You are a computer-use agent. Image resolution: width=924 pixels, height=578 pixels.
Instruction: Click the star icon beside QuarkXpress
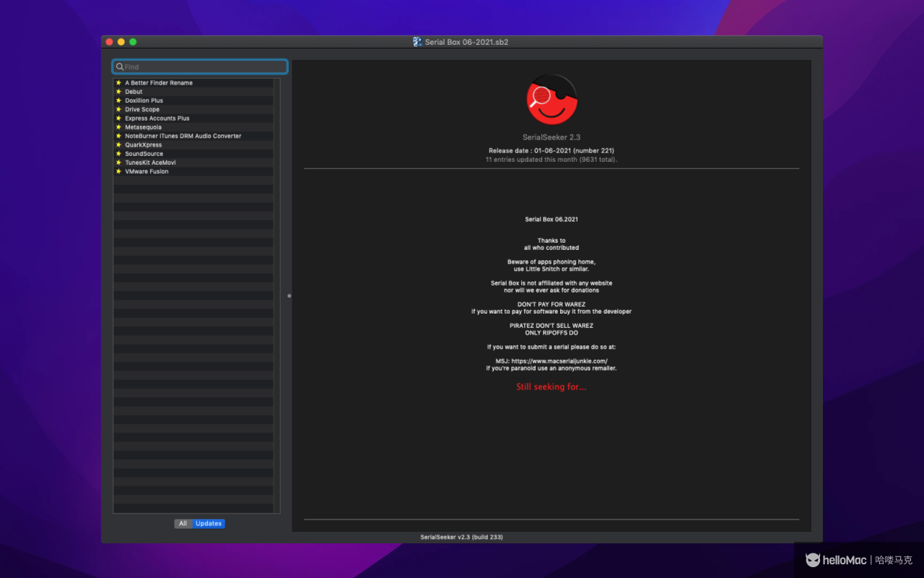pyautogui.click(x=118, y=144)
